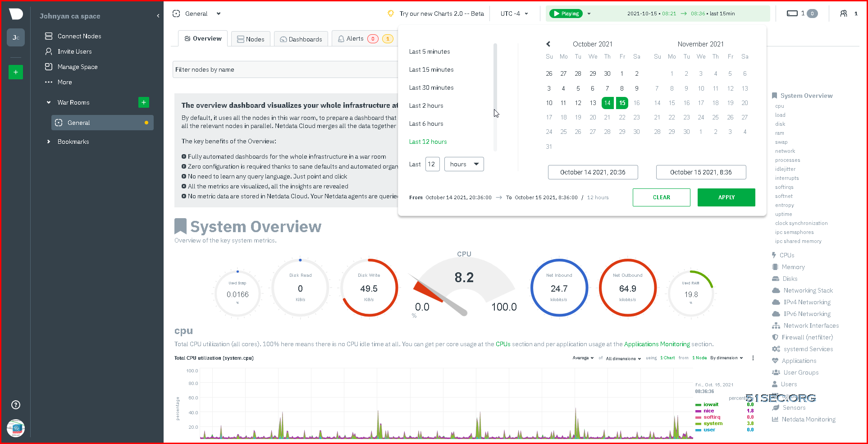This screenshot has height=444, width=868.
Task: Edit the Last 12 number field
Action: [432, 164]
